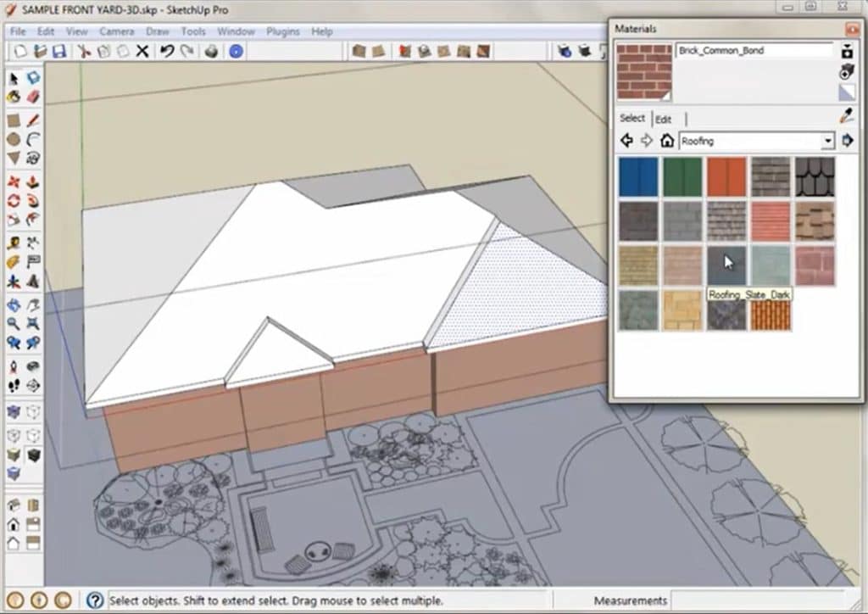Click the Save disk icon

[59, 52]
